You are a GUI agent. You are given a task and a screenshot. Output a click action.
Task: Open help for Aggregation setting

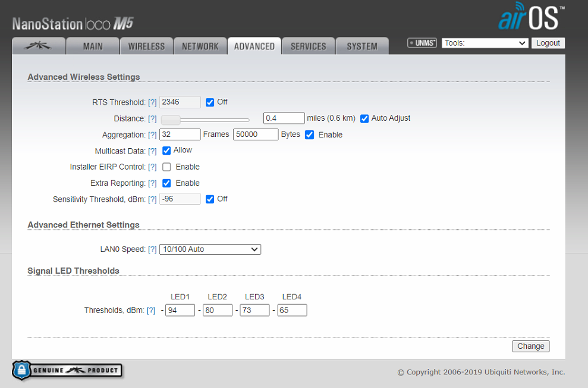tap(152, 134)
